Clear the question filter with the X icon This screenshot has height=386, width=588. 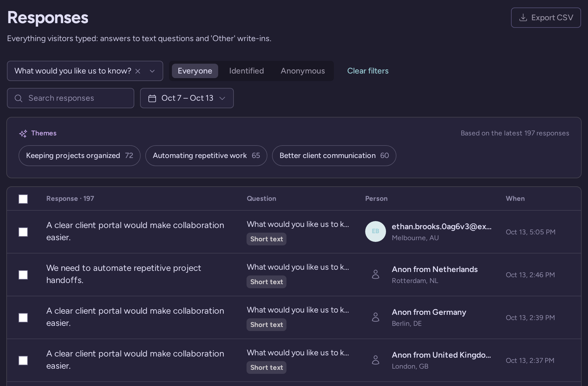click(138, 71)
